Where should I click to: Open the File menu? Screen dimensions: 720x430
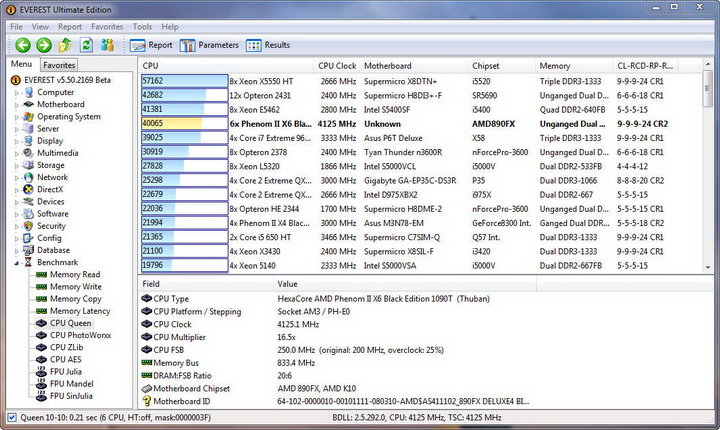click(x=17, y=27)
